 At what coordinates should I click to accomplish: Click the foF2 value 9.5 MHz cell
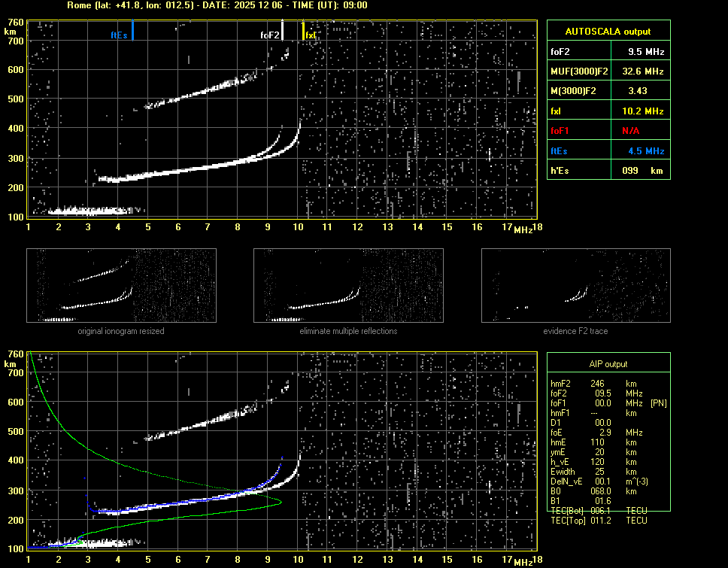pos(646,51)
